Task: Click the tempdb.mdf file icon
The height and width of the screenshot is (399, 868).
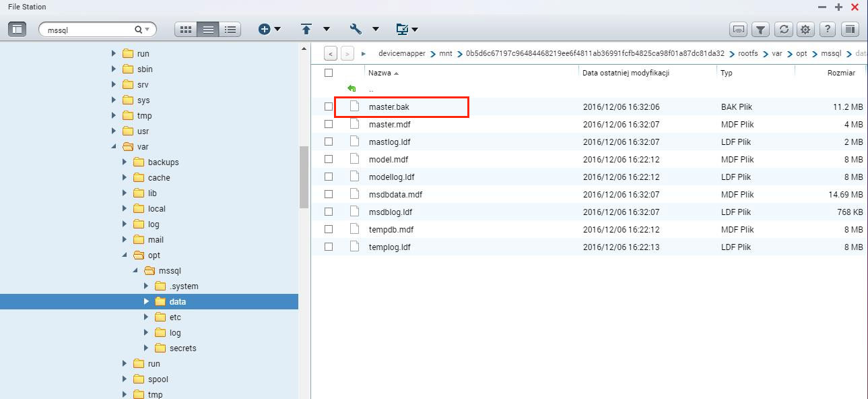Action: click(x=355, y=229)
